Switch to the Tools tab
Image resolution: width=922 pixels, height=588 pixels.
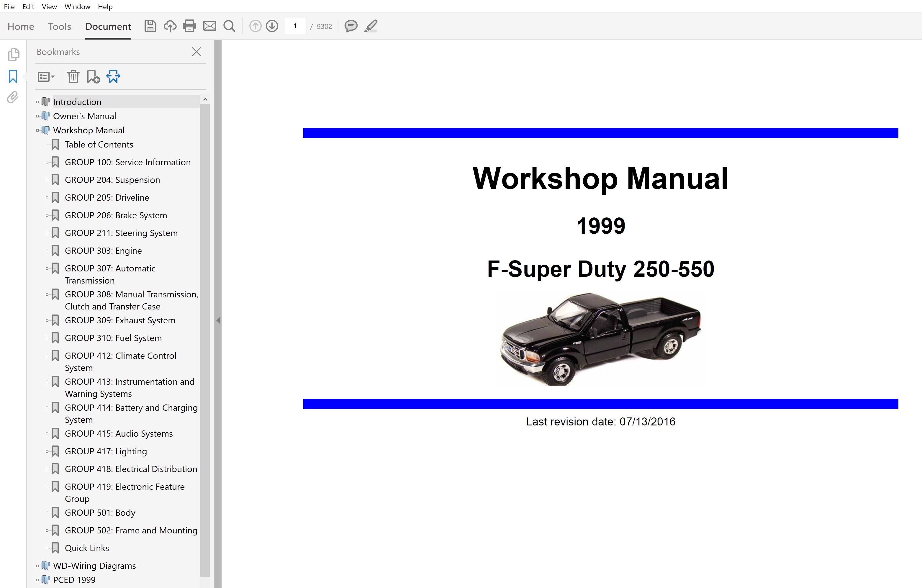tap(60, 27)
